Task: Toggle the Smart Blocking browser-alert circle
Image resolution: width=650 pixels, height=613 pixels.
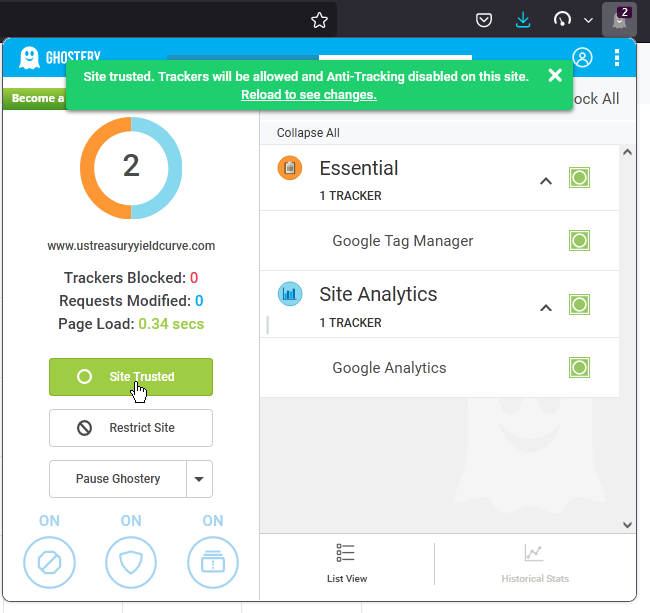Action: (x=213, y=562)
